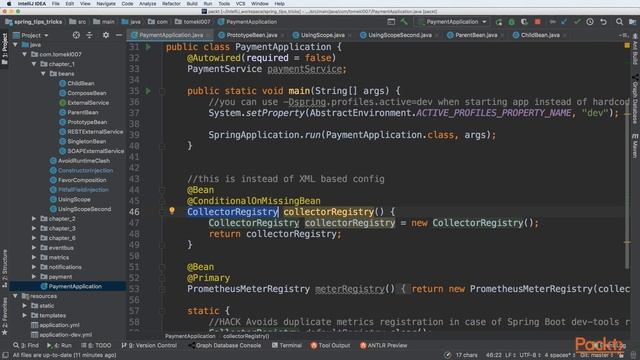Click the Build project hammer icon
Screen dimensions: 640x360
tap(404, 22)
